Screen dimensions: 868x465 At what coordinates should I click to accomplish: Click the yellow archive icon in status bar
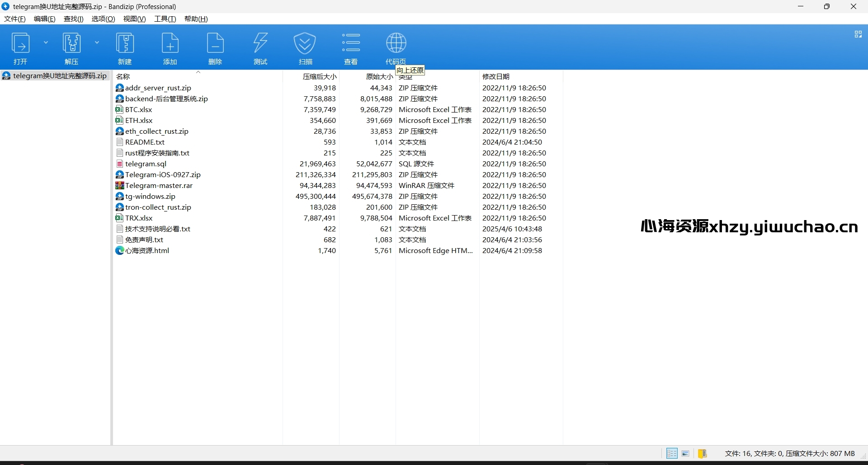tap(703, 453)
